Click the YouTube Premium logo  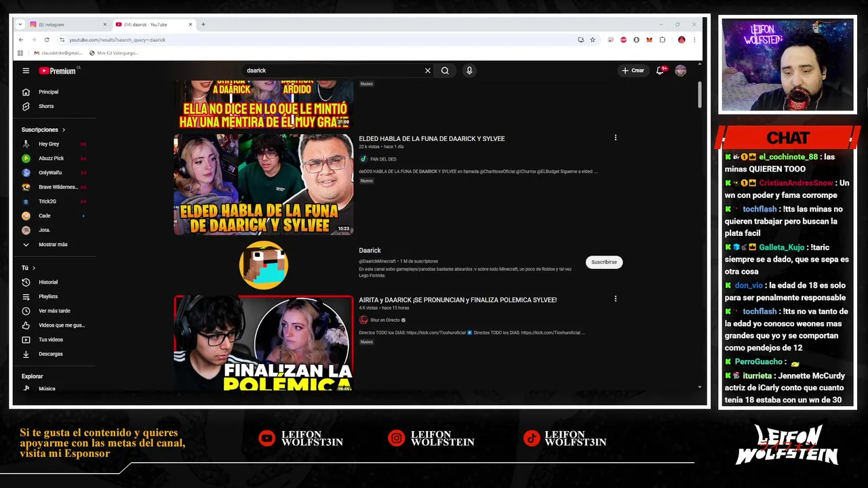(58, 70)
